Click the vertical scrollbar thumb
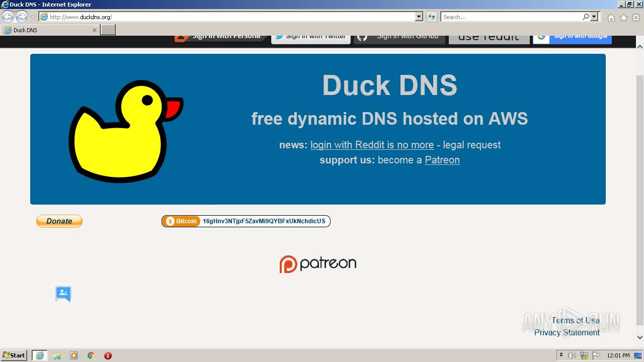Image resolution: width=644 pixels, height=362 pixels. tap(640, 200)
